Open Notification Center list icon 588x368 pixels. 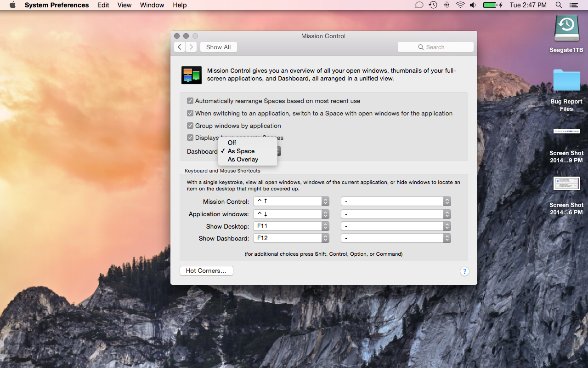pyautogui.click(x=573, y=5)
